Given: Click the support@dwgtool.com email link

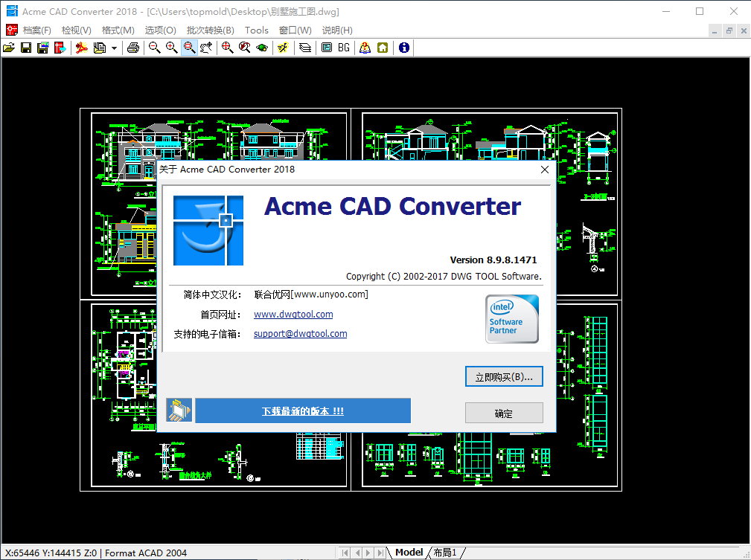Looking at the screenshot, I should [300, 334].
